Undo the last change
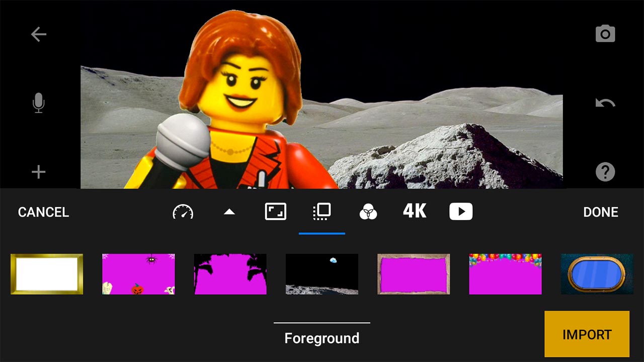Viewport: 644px width, 362px height. click(605, 102)
